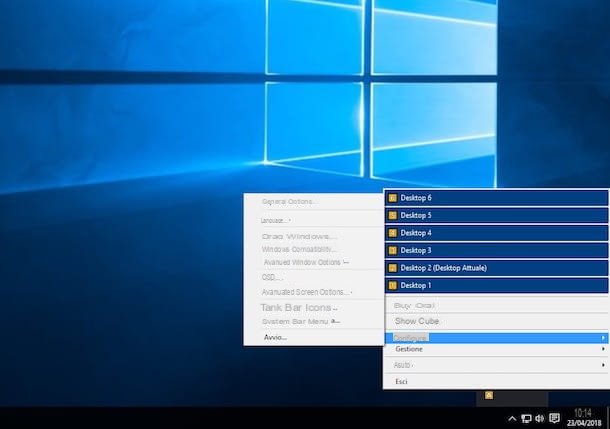610x429 pixels.
Task: Open Drag Windows... settings
Action: click(314, 236)
